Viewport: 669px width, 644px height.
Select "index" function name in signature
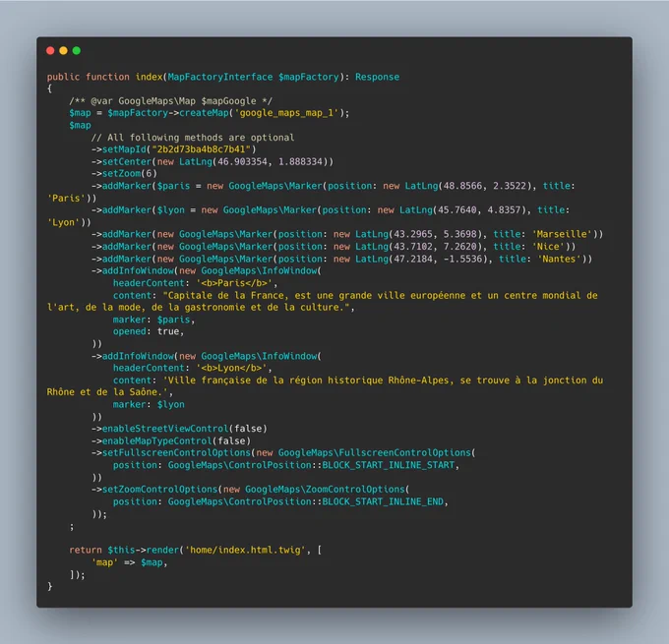point(149,77)
